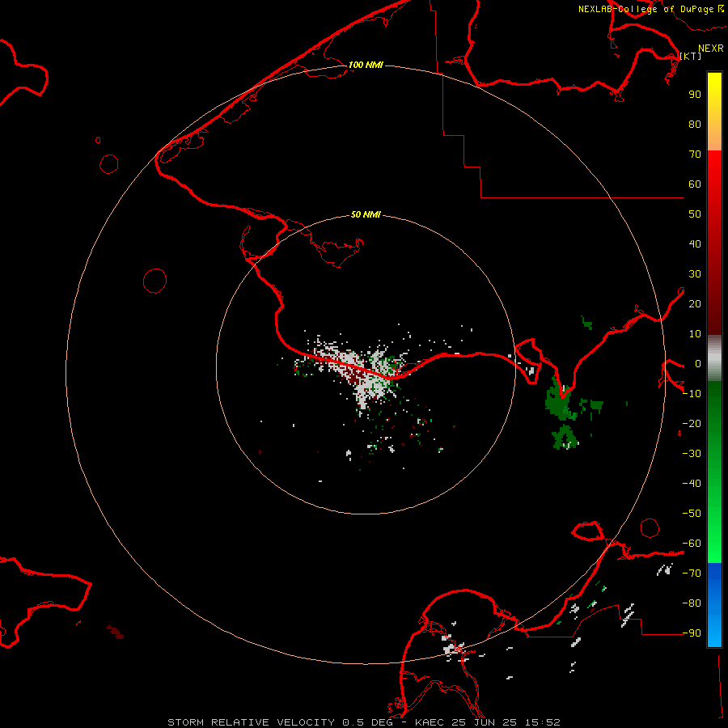Click the large dark green inbound velocity patch
Image resolution: width=728 pixels, height=728 pixels.
(560, 401)
